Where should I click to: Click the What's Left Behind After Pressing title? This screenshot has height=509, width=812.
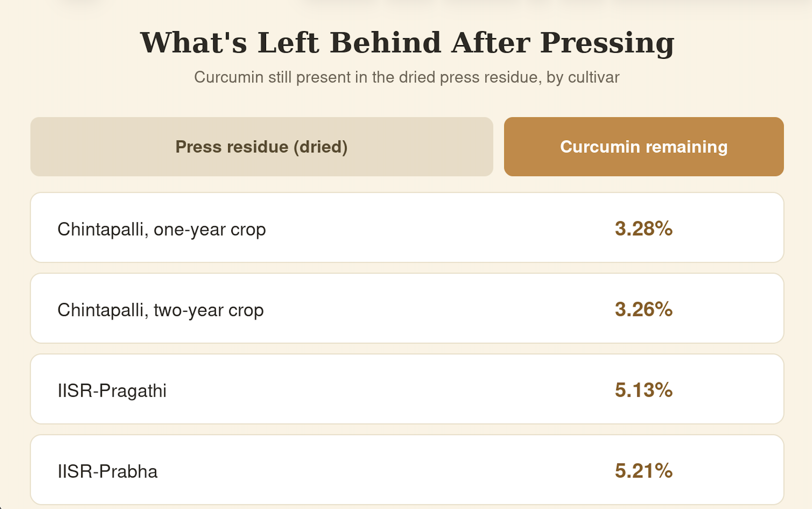pos(407,43)
